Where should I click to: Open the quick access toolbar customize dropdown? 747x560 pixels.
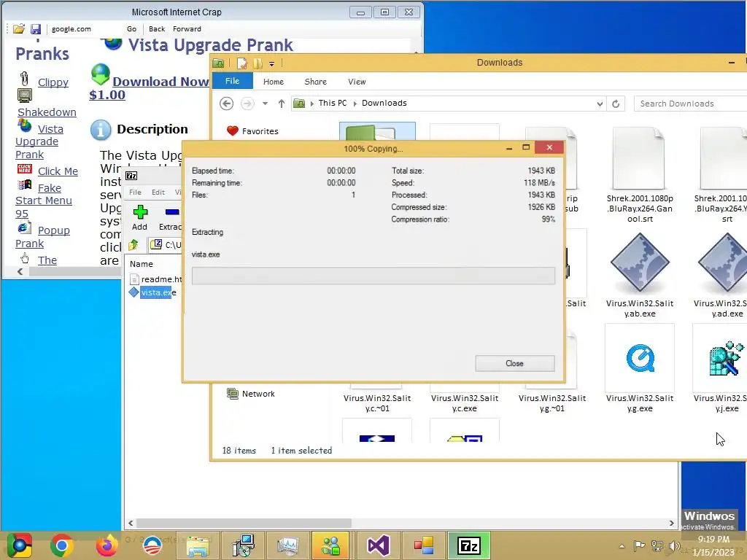[271, 63]
